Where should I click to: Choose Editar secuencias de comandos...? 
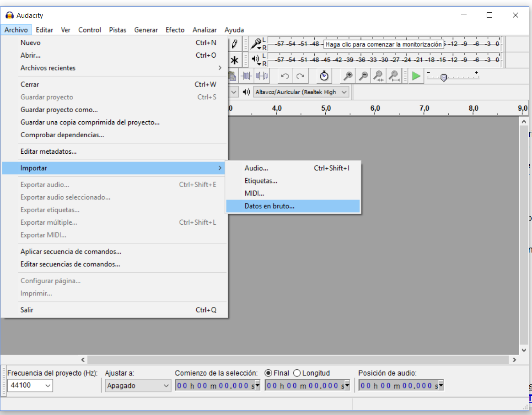click(114, 264)
